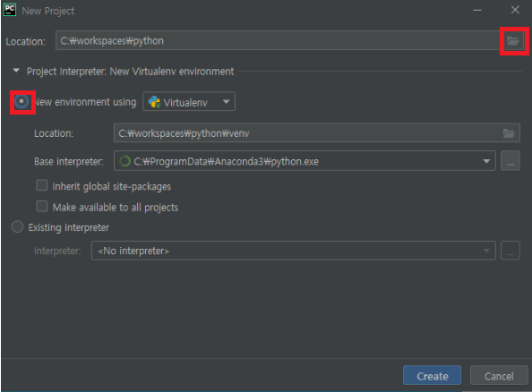Click the Python Virtualenv icon

pyautogui.click(x=154, y=102)
